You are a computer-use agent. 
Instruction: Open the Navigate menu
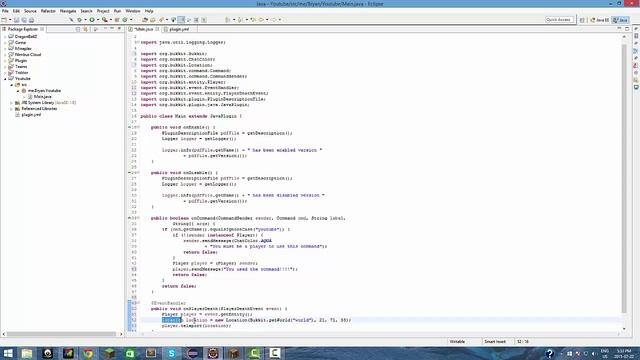(68, 11)
